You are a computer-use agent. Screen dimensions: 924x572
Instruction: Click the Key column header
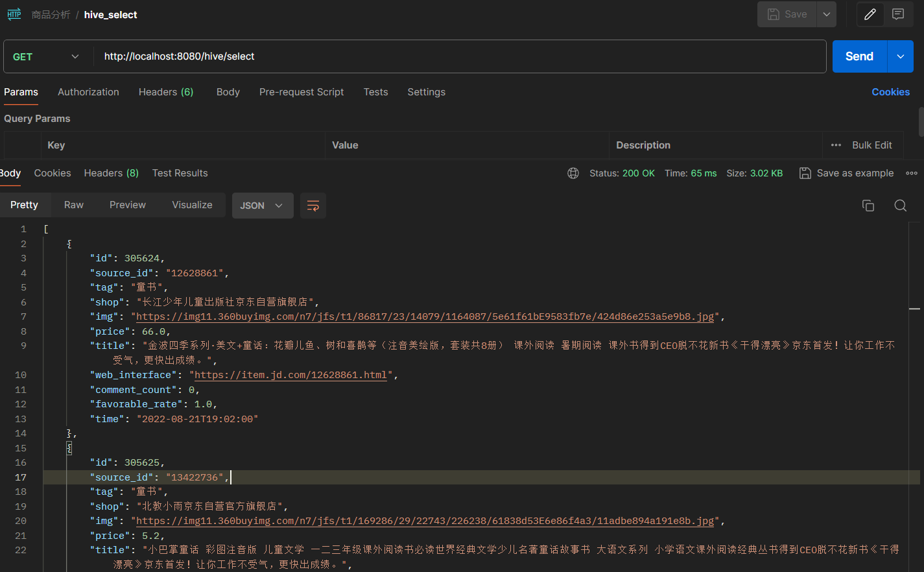(x=56, y=145)
